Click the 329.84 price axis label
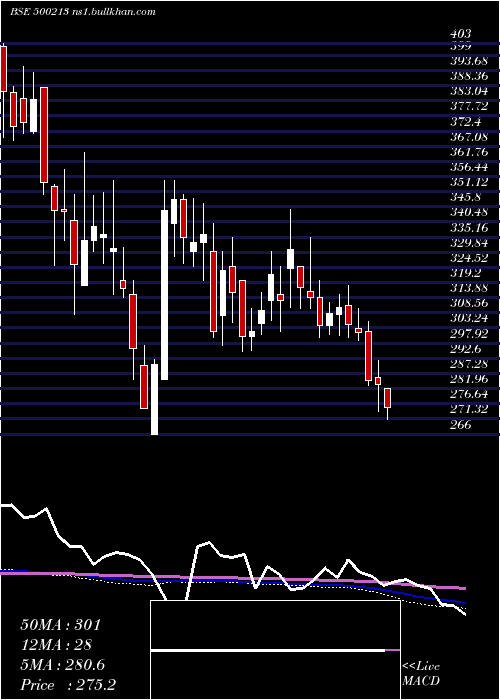The image size is (500, 700). point(469,243)
